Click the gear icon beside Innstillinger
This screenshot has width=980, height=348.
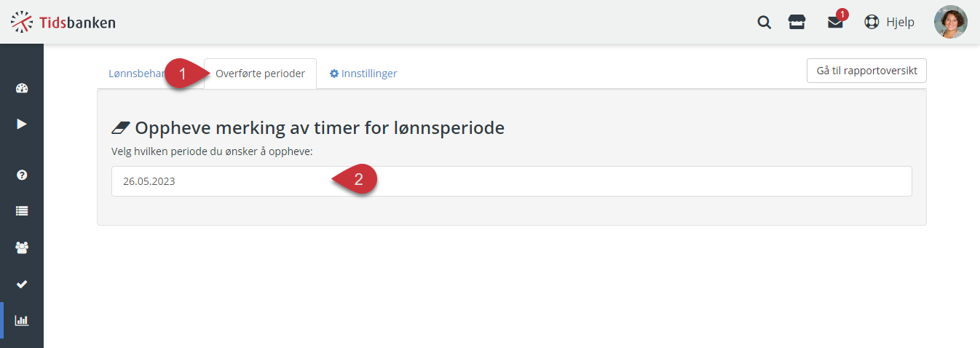tap(334, 74)
